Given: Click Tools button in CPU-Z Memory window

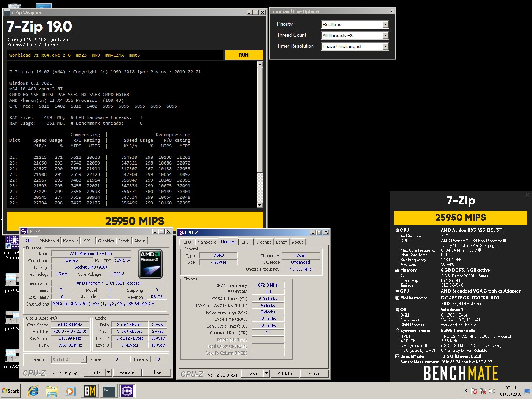Looking at the screenshot, I should [252, 374].
